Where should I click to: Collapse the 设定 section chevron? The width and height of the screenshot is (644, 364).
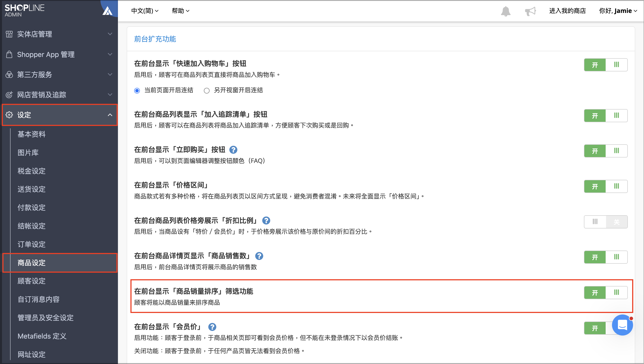110,115
